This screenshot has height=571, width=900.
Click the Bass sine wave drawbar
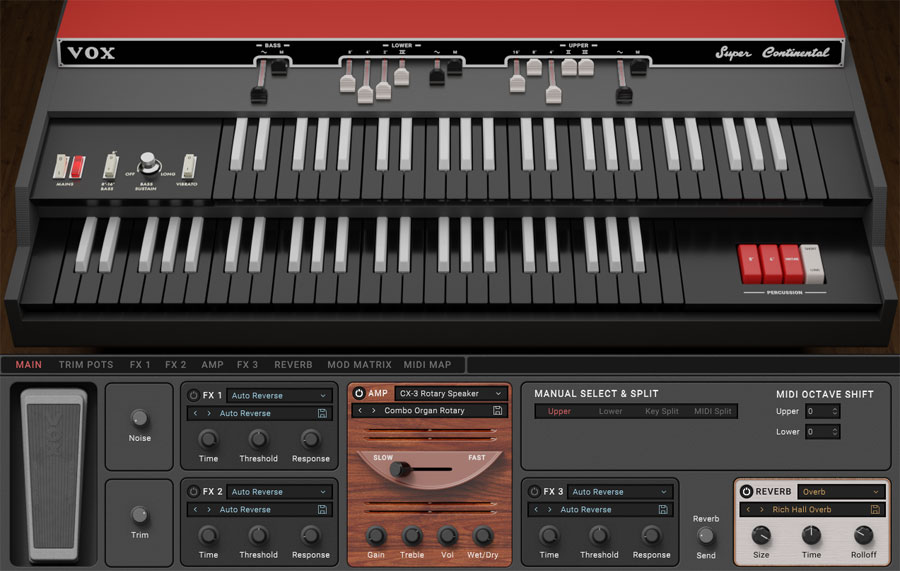pos(259,95)
